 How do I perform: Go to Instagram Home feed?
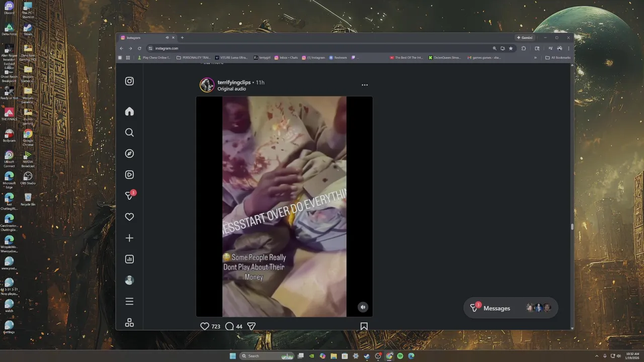129,111
